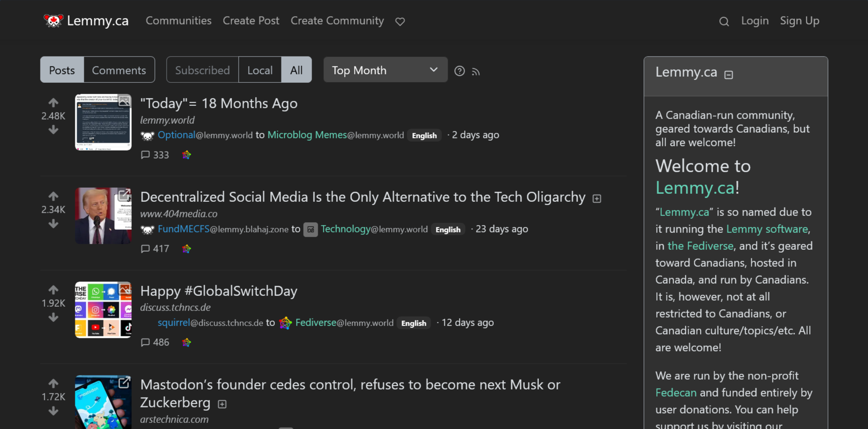Click arstechnica.com source link
Screen dimensions: 868x429
[x=174, y=419]
